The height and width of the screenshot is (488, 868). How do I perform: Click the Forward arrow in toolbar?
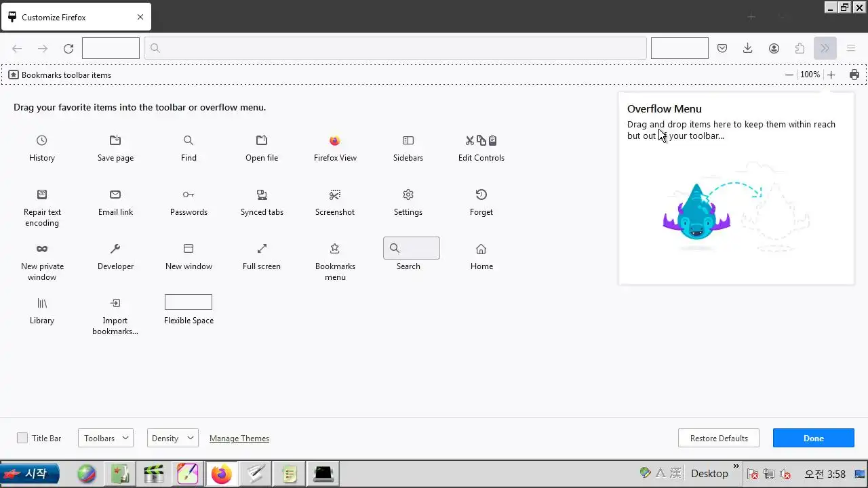tap(43, 48)
